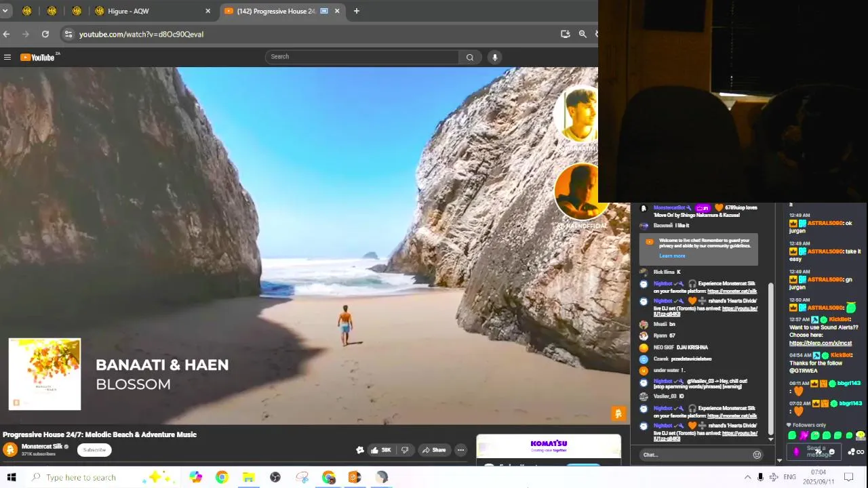Click the ENG language indicator

(789, 477)
